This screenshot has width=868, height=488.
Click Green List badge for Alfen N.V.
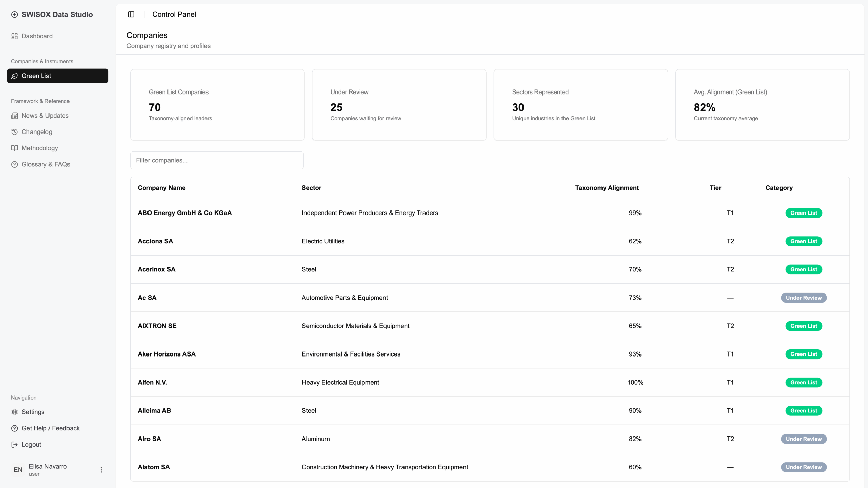(804, 382)
